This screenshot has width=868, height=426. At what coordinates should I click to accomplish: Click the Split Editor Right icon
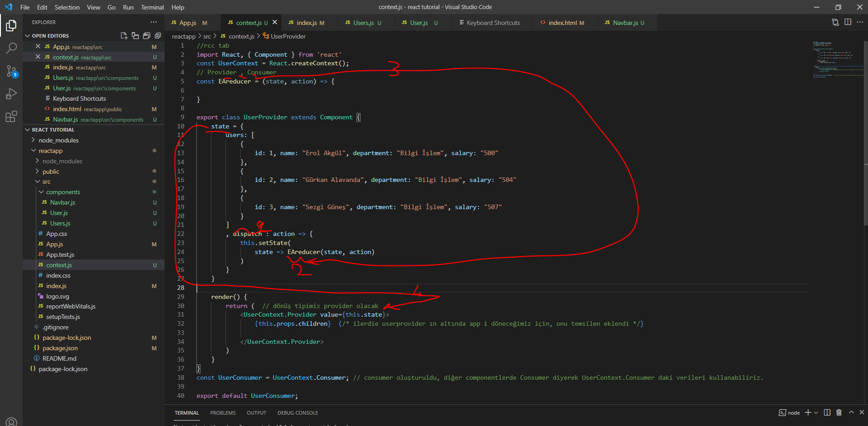tap(848, 22)
